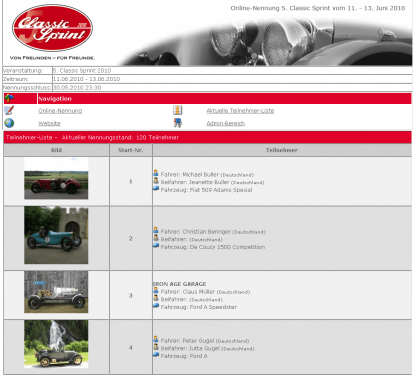Click the list icon beside Aktuelle Teilnehmer-Liste

click(178, 110)
